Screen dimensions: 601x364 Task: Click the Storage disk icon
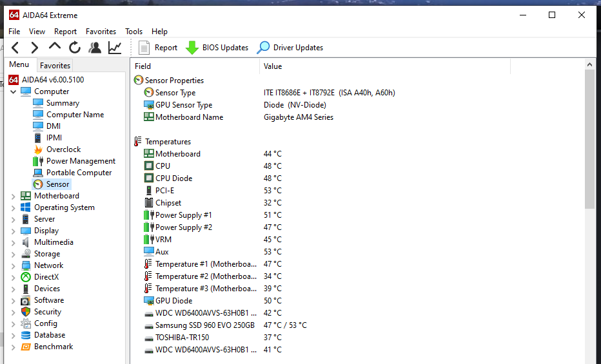26,253
